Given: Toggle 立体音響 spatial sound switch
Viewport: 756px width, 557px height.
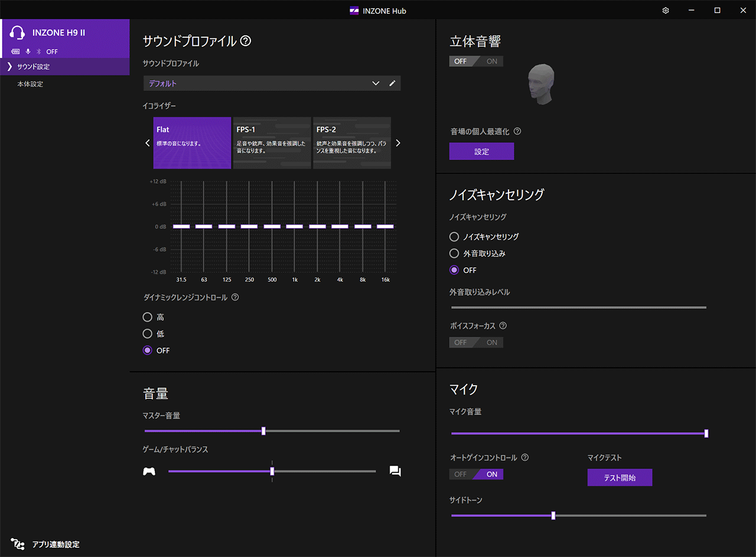Looking at the screenshot, I should click(x=476, y=61).
